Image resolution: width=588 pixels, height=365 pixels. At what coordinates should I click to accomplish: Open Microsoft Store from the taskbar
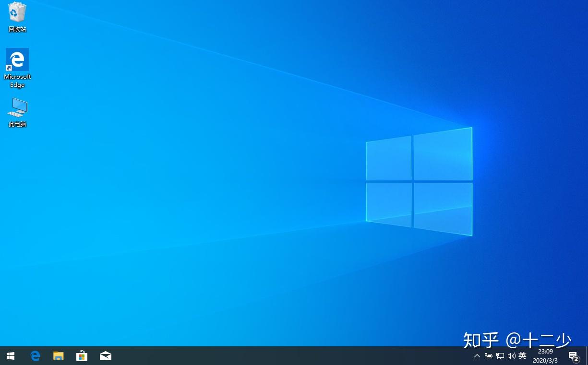(x=82, y=356)
